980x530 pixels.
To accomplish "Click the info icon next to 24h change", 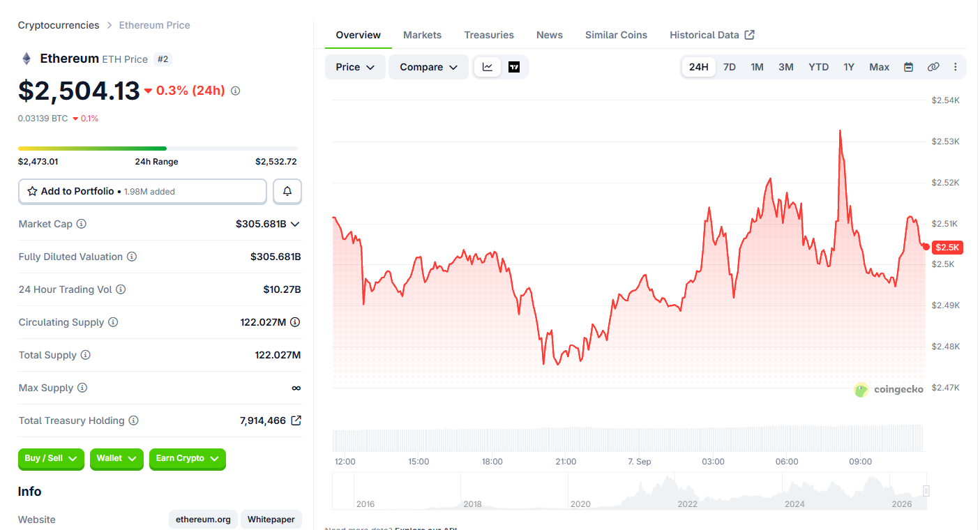I will point(235,91).
